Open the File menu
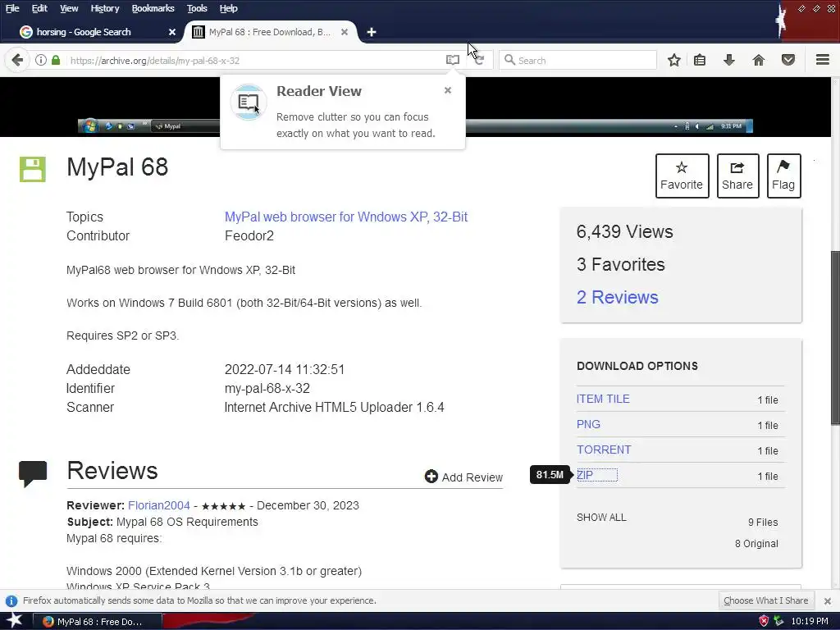Image resolution: width=840 pixels, height=630 pixels. coord(12,8)
